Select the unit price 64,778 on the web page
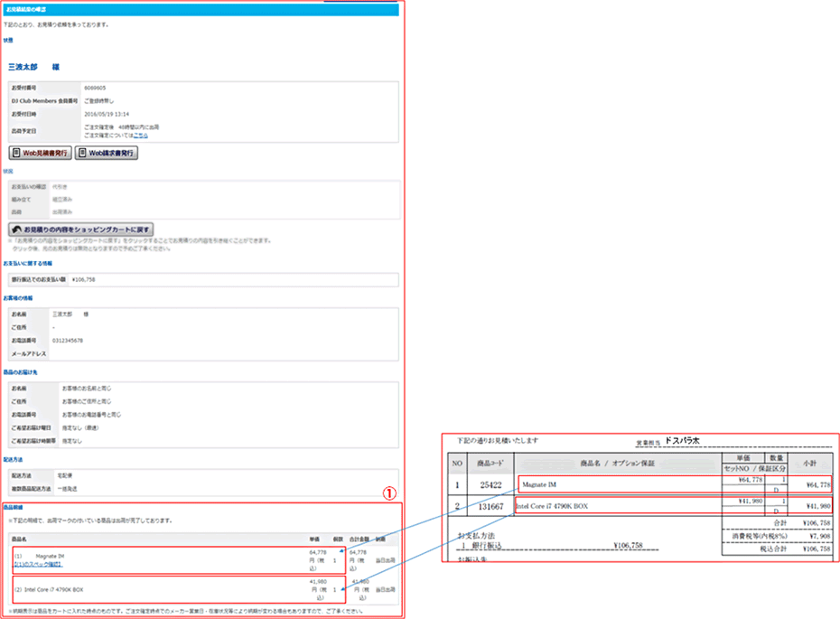 pyautogui.click(x=318, y=552)
